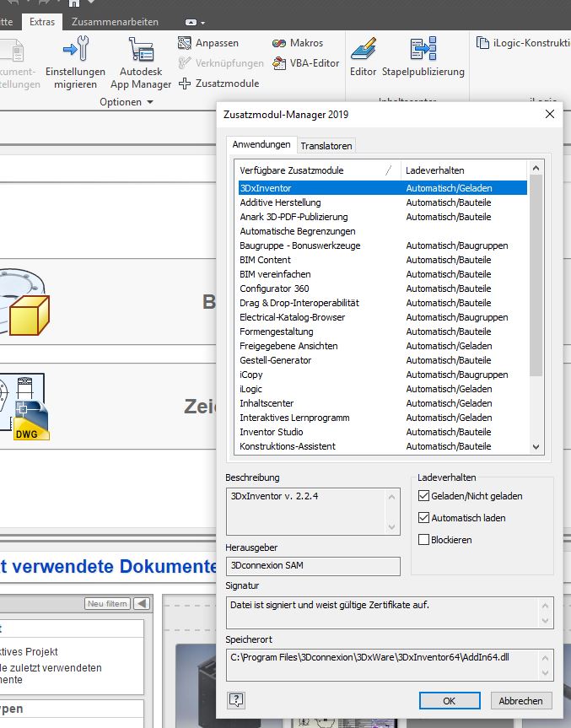Sort by Ladeverhalten column header
This screenshot has width=571, height=728.
click(x=464, y=170)
